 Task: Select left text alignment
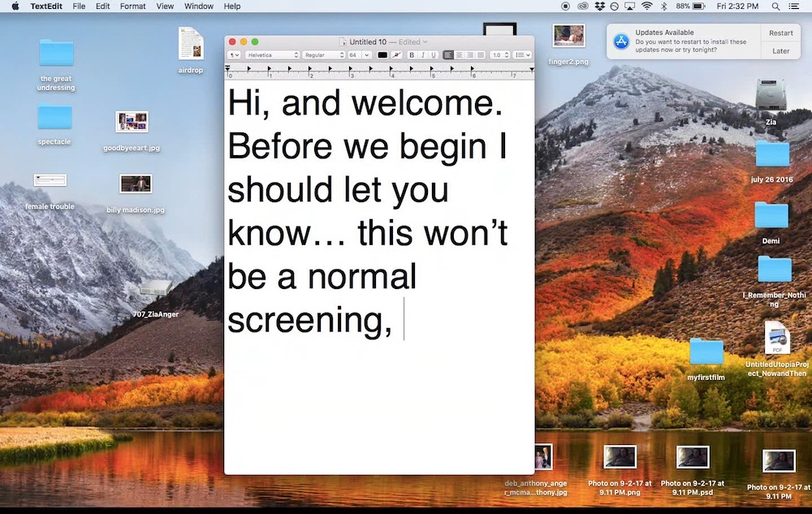[x=448, y=55]
